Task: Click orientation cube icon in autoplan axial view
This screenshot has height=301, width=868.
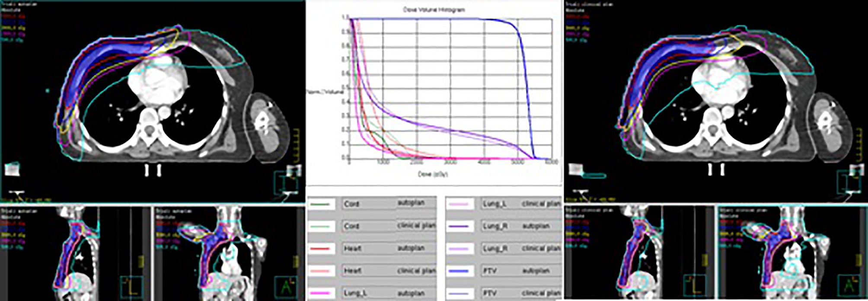Action: click(286, 182)
